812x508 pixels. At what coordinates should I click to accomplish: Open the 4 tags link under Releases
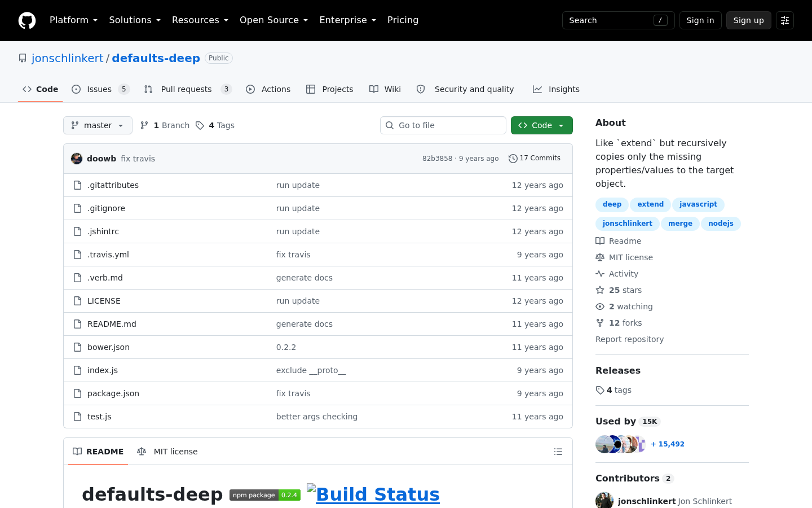coord(614,390)
